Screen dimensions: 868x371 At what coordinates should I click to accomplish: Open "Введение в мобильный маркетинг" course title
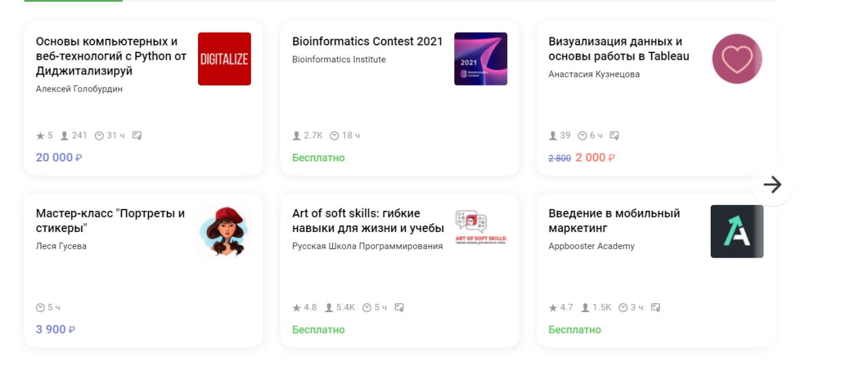pos(614,220)
